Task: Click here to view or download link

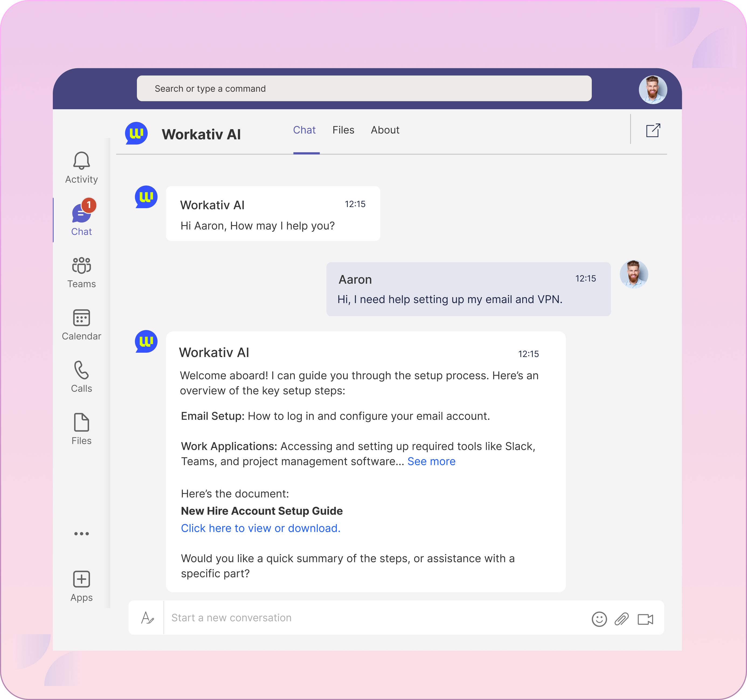Action: [260, 529]
